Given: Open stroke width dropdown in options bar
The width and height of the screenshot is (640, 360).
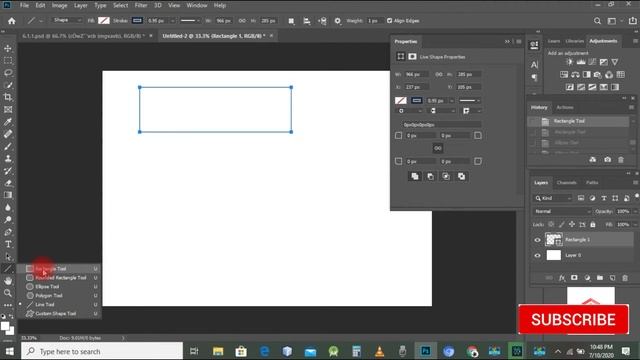Looking at the screenshot, I should (x=173, y=20).
